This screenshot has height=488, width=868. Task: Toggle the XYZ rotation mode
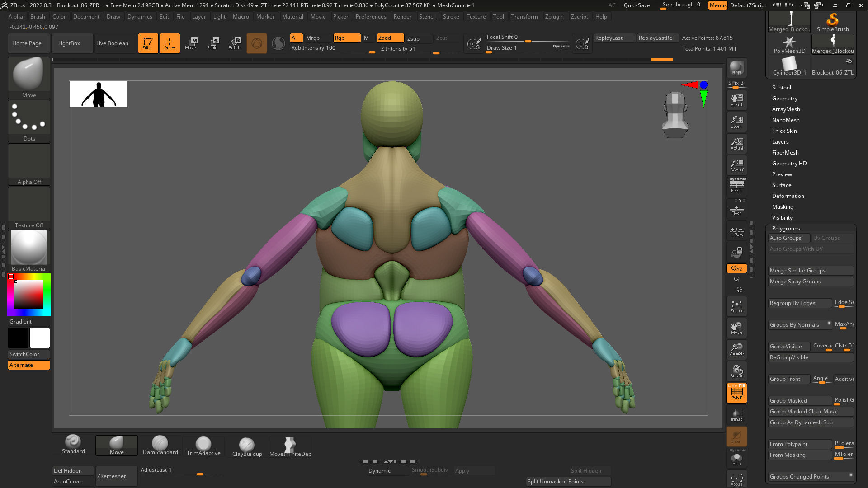point(736,268)
